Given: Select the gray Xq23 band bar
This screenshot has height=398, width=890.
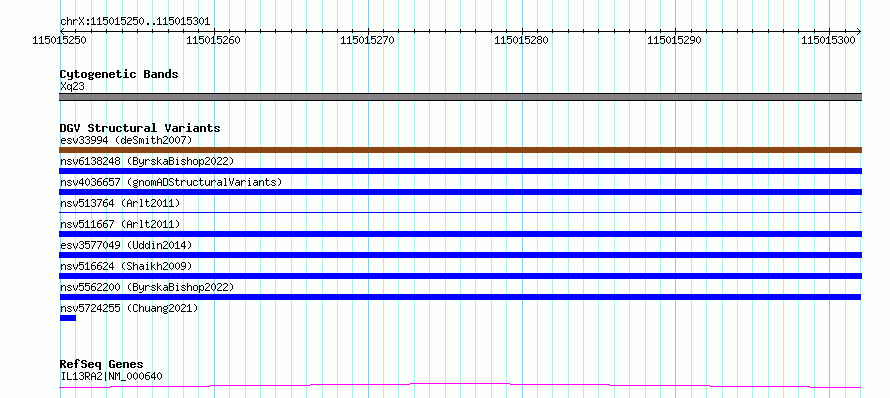Looking at the screenshot, I should [x=460, y=97].
